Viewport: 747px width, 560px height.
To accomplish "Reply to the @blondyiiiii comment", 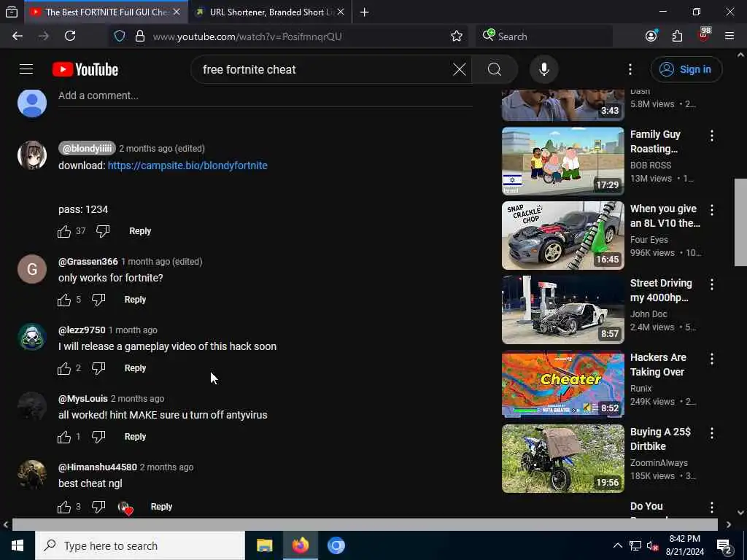I will (140, 231).
